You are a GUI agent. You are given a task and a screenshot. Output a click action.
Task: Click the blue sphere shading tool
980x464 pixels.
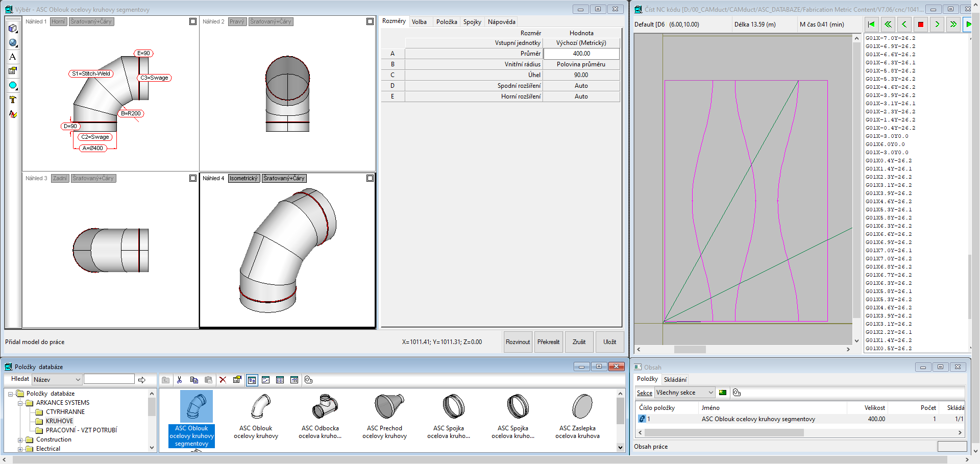pos(13,43)
